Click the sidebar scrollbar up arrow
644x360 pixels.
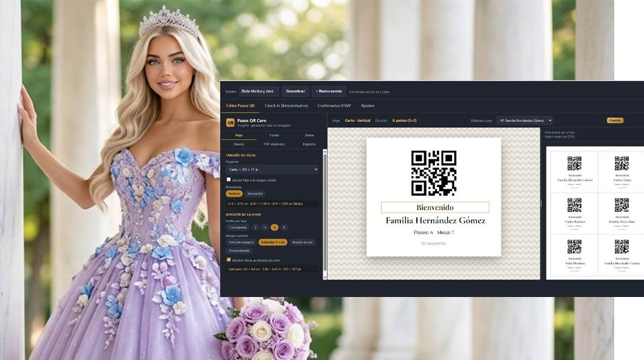click(x=325, y=152)
